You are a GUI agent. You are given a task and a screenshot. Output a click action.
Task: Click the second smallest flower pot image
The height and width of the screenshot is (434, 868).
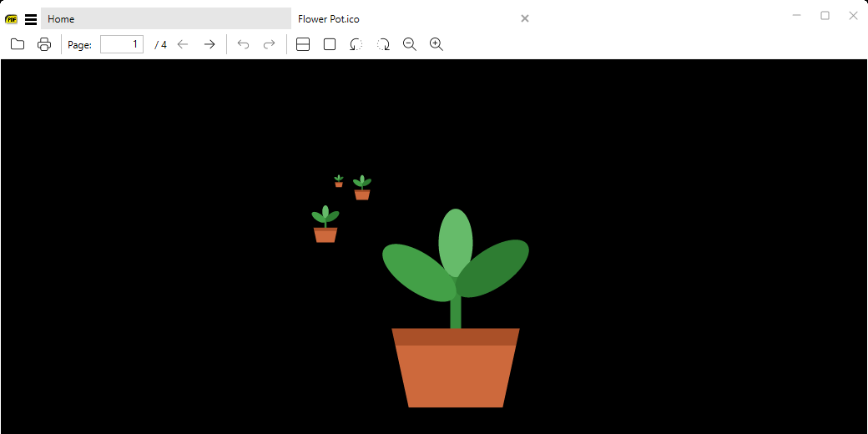point(362,188)
